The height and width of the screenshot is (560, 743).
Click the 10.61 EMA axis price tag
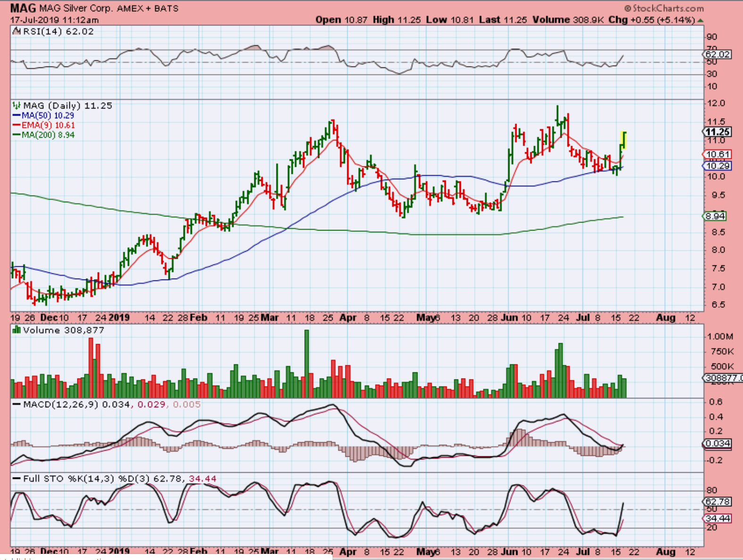click(718, 154)
